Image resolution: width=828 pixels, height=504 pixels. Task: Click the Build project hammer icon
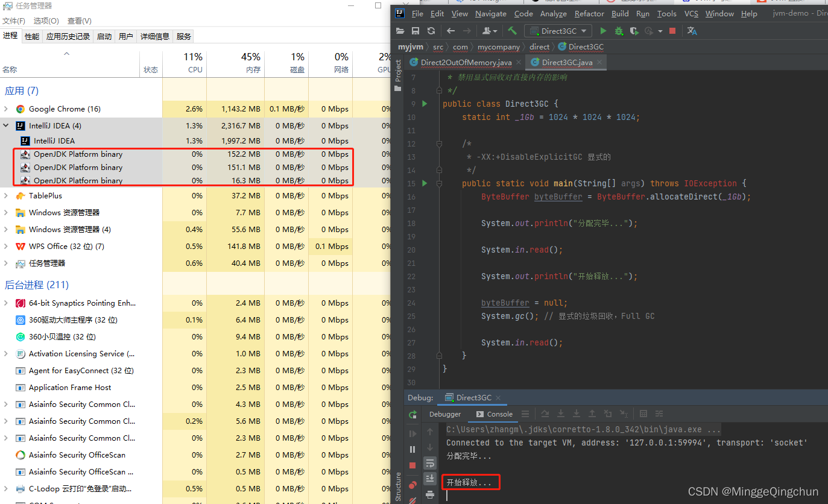click(x=512, y=31)
